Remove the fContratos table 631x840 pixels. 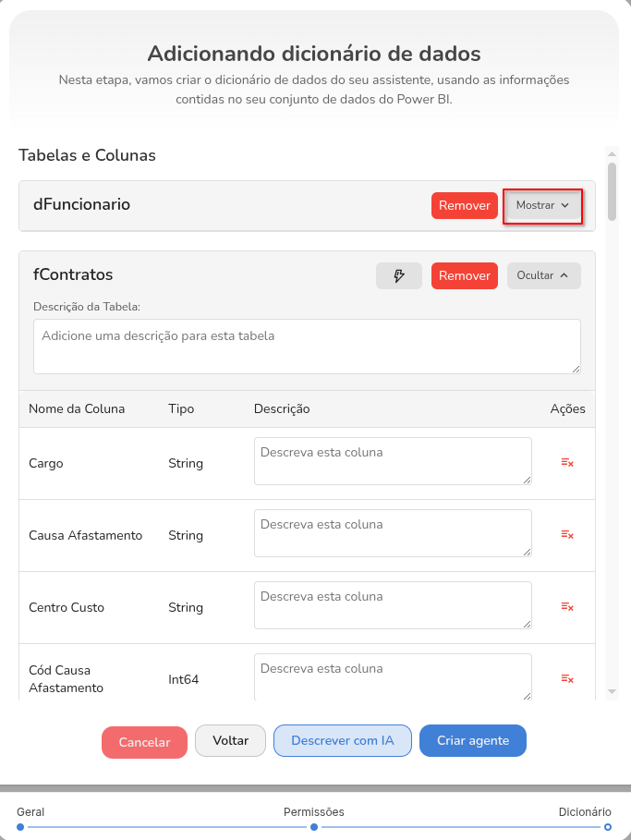(464, 276)
